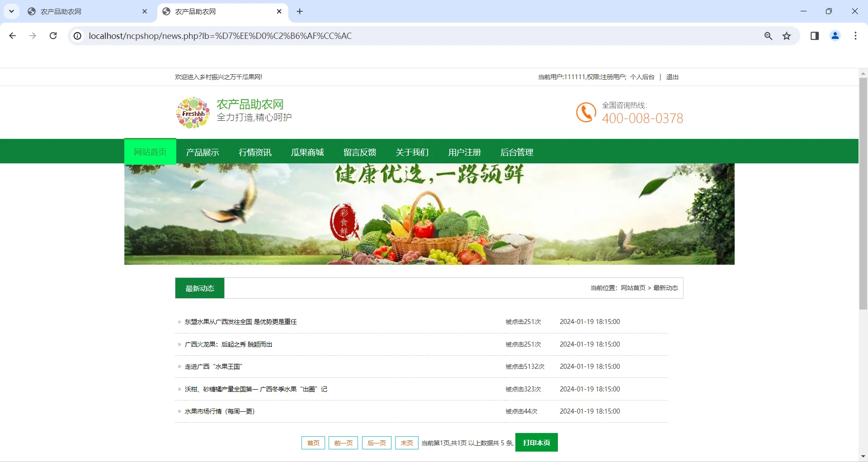Click the Chrome profile avatar icon
This screenshot has width=868, height=462.
point(835,36)
